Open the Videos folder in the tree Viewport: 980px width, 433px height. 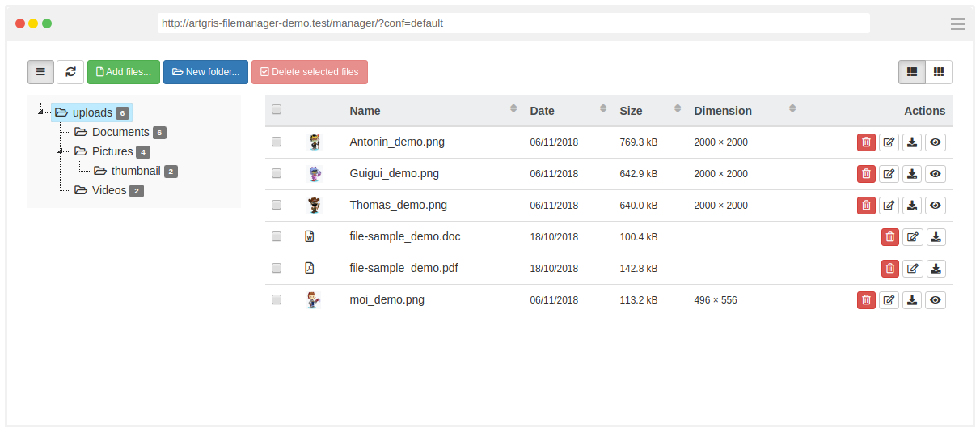109,190
